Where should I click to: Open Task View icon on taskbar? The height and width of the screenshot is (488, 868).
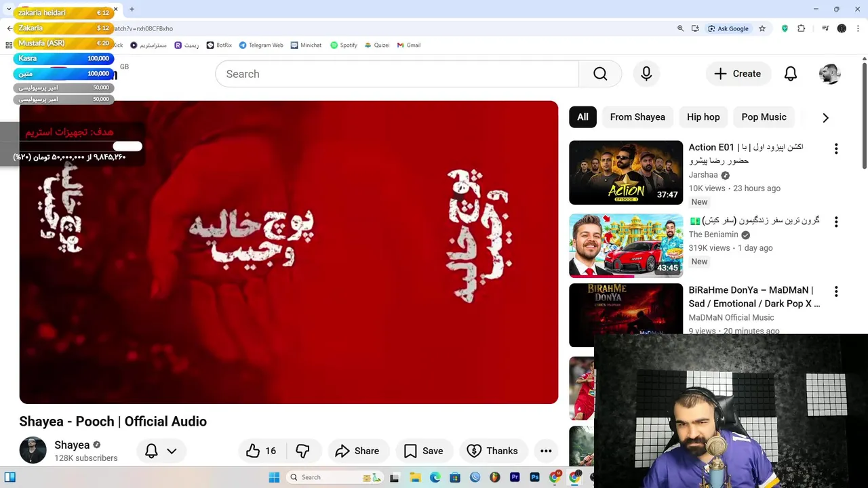(x=395, y=477)
